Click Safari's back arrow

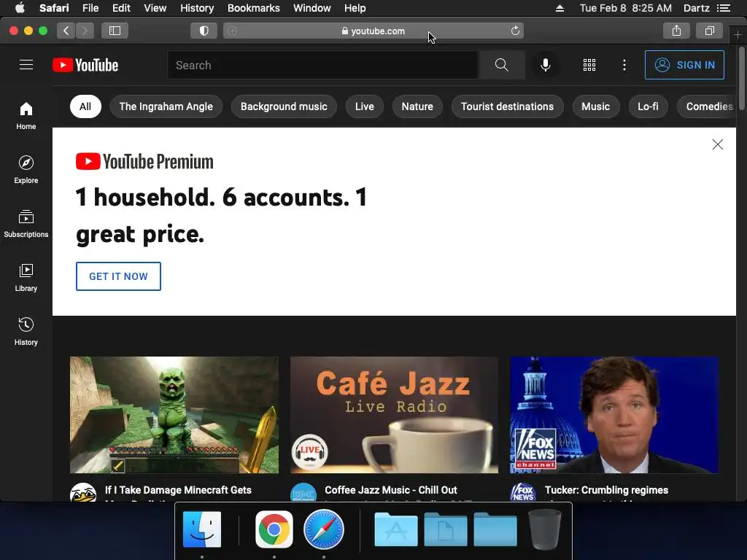[66, 31]
